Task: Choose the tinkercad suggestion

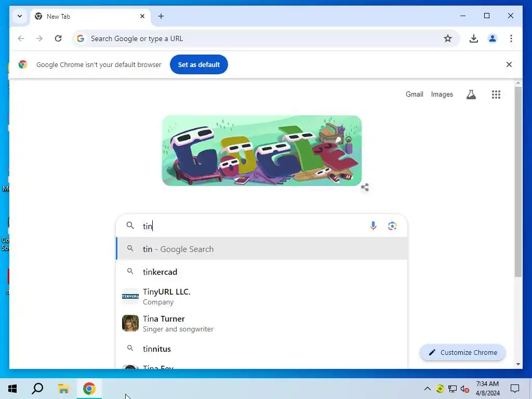Action: click(262, 272)
